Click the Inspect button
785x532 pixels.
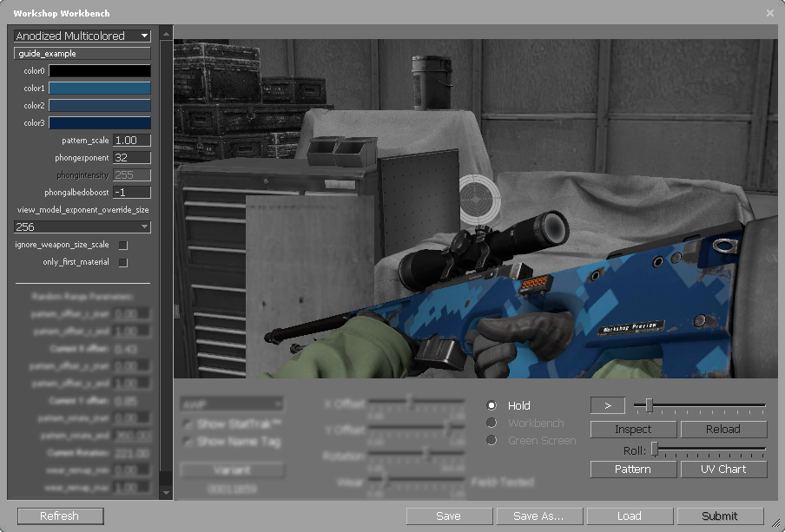[633, 430]
